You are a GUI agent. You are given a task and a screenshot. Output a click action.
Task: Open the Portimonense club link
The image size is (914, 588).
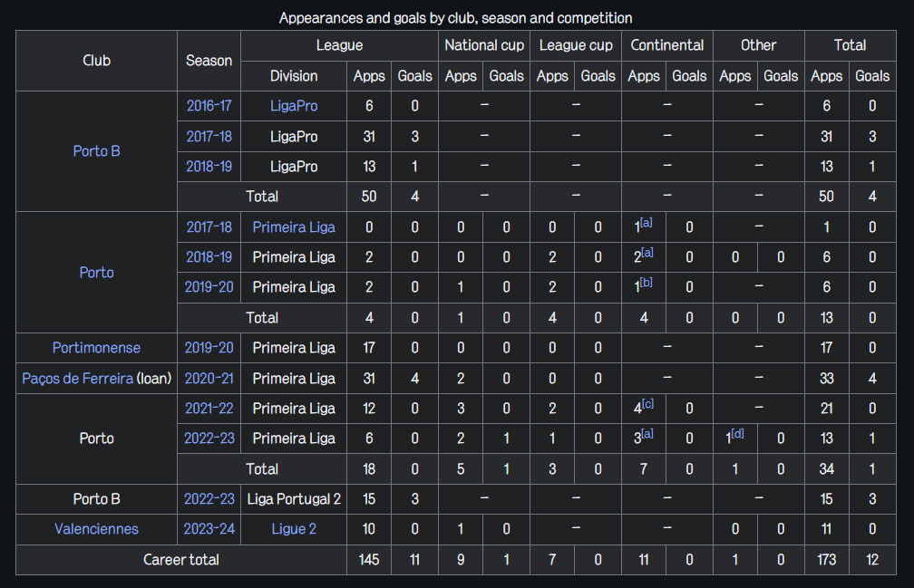(x=96, y=348)
